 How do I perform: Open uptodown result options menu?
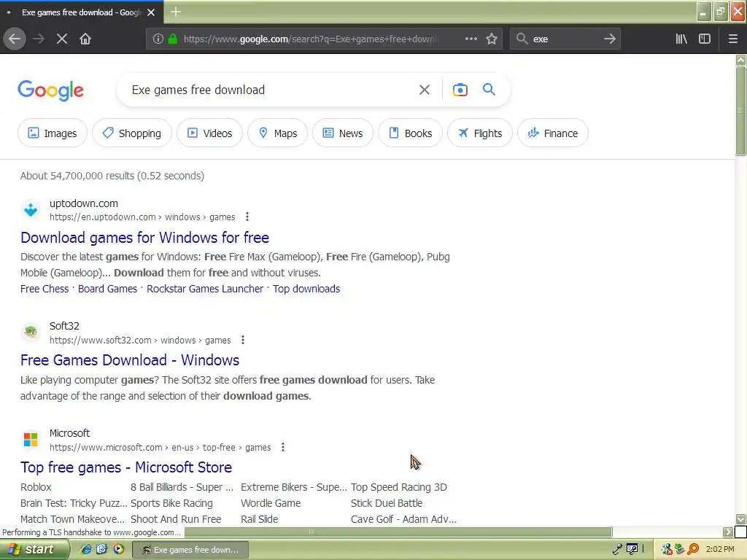coord(247,217)
